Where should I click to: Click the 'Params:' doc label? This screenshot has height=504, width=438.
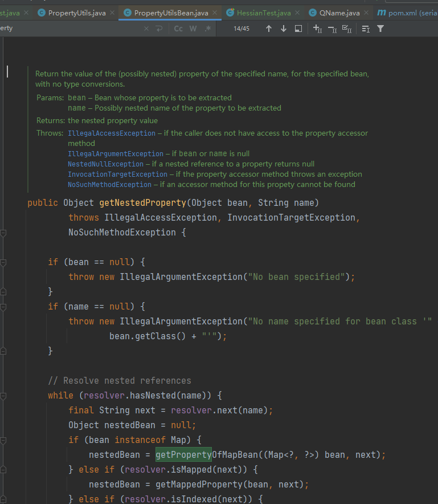click(50, 97)
